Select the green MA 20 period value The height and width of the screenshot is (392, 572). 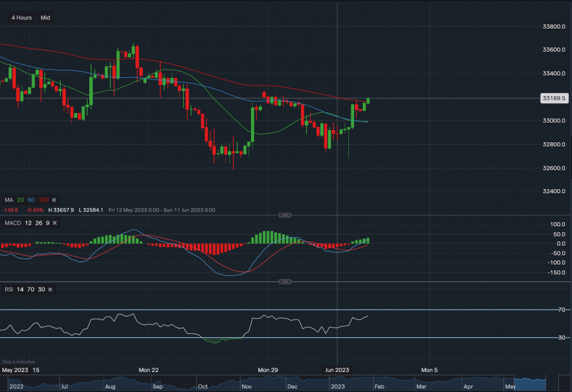(21, 200)
